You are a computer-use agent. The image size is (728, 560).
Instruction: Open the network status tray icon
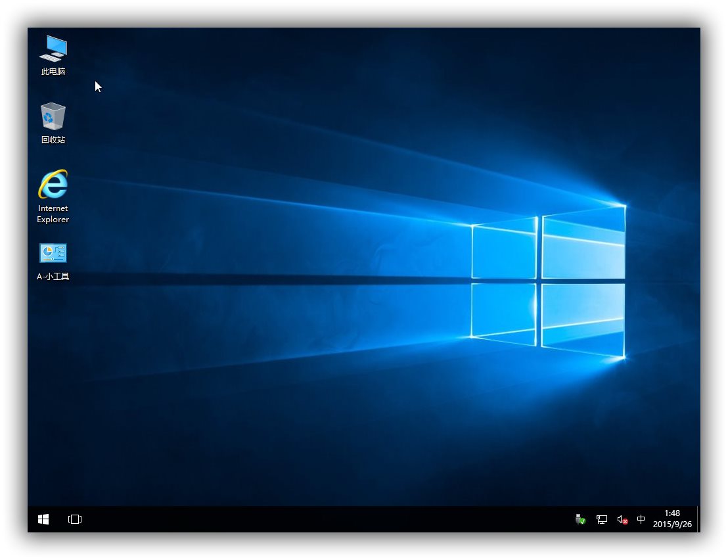pos(602,519)
